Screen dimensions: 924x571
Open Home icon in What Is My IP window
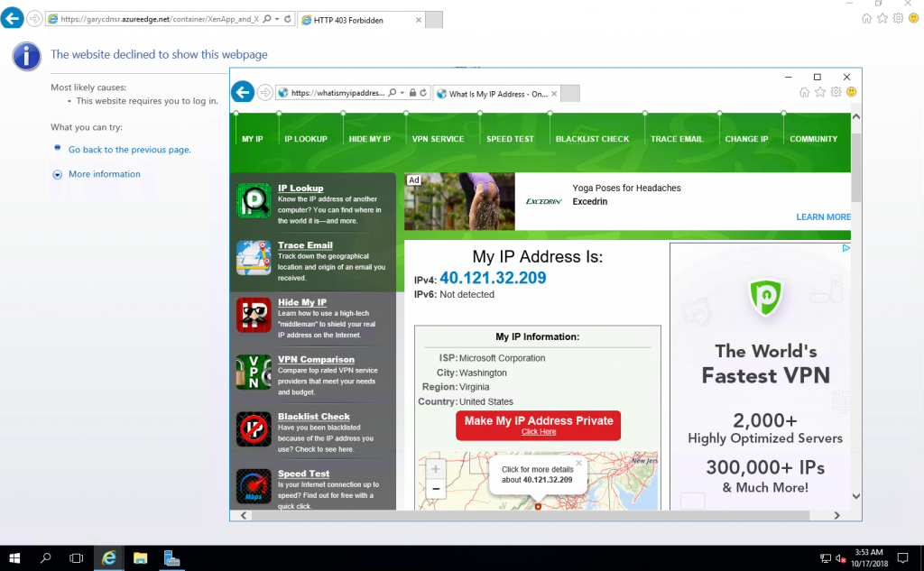(x=804, y=92)
